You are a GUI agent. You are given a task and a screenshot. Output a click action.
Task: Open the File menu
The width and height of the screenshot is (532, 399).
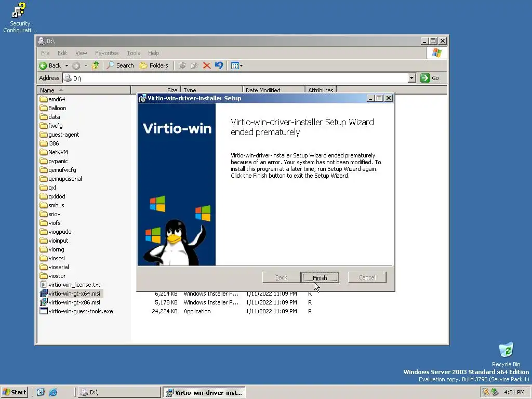point(45,53)
